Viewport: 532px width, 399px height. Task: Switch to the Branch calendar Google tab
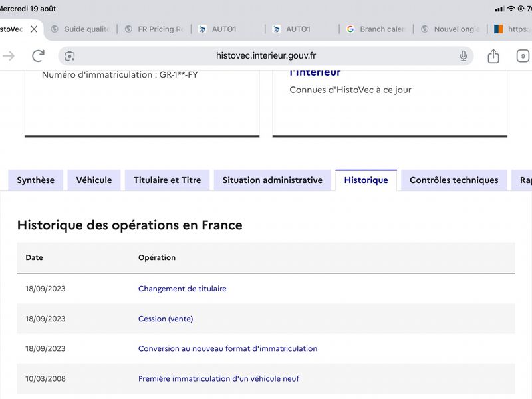point(377,29)
